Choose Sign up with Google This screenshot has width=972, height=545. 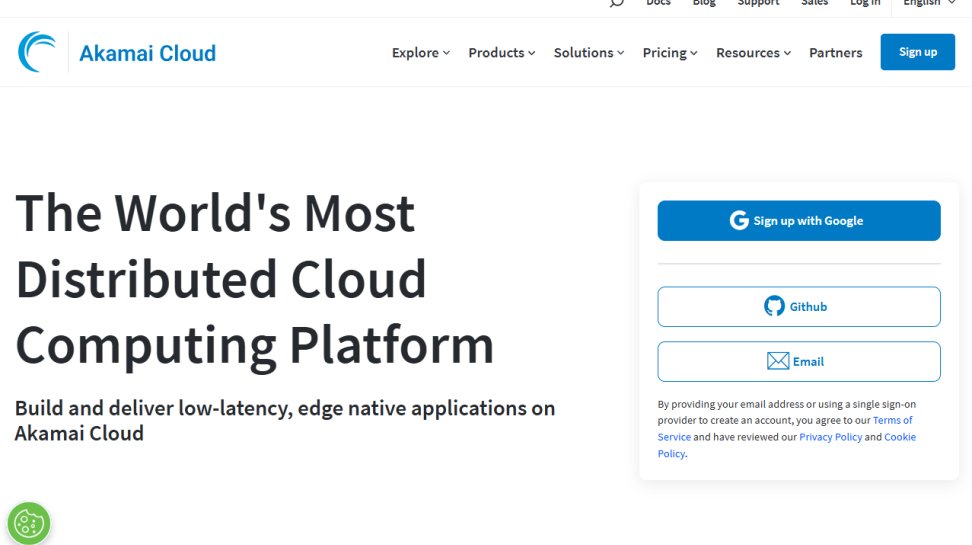[x=799, y=221]
